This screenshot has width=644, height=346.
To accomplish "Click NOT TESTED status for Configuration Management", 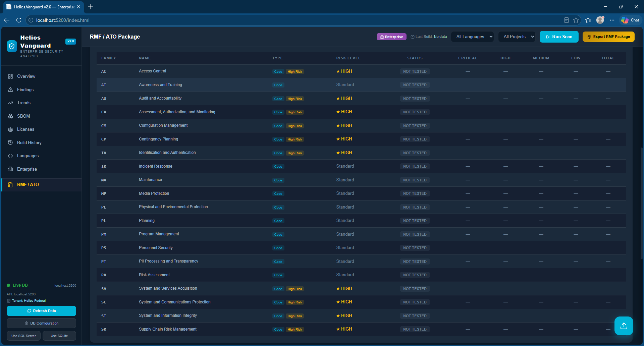I will [x=415, y=126].
